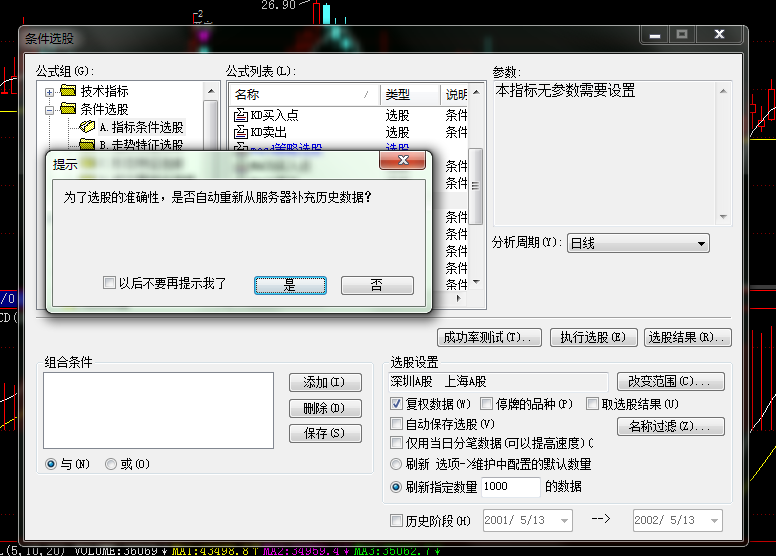776x556 pixels.
Task: Sort formula list by 类型 column
Action: pos(410,95)
